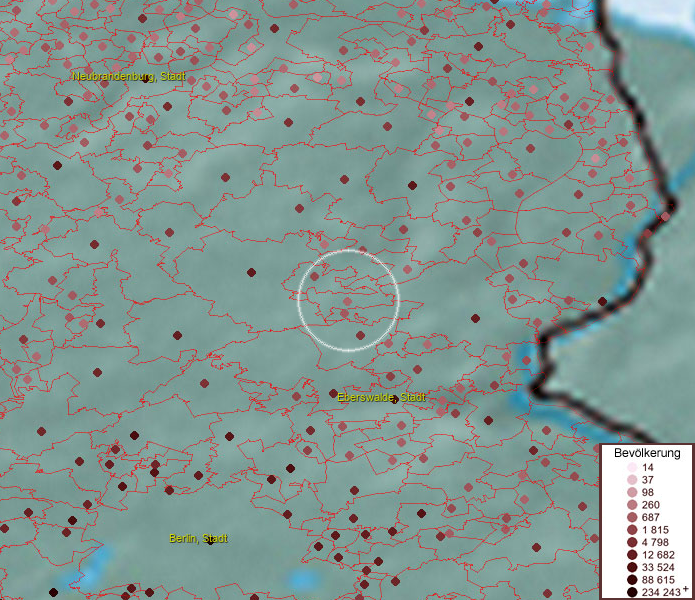Pick the legend swatch for value 234 243

pos(633,592)
